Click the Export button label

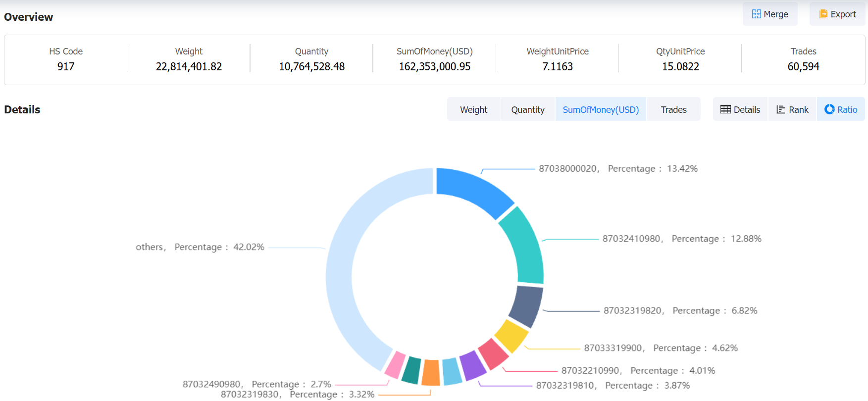(843, 14)
